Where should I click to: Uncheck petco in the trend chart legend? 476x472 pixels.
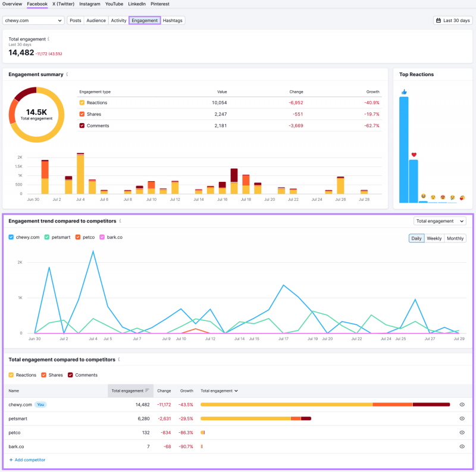point(78,237)
